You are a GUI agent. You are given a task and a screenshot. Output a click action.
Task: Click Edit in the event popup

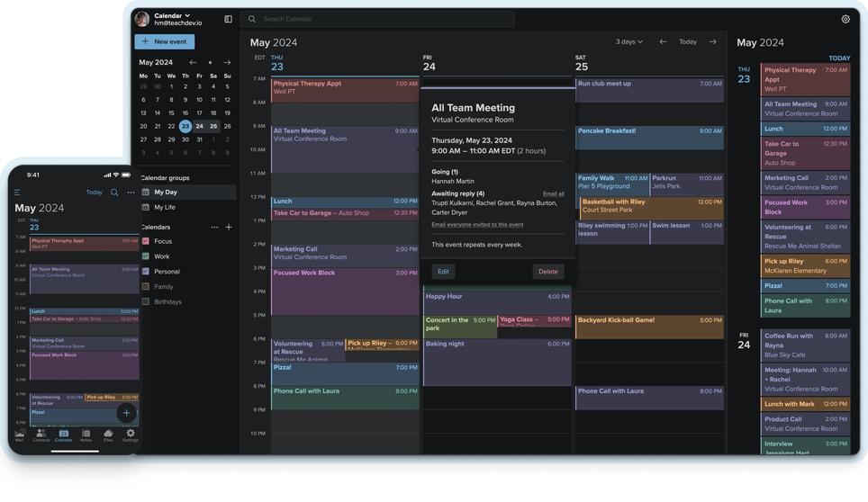click(443, 272)
